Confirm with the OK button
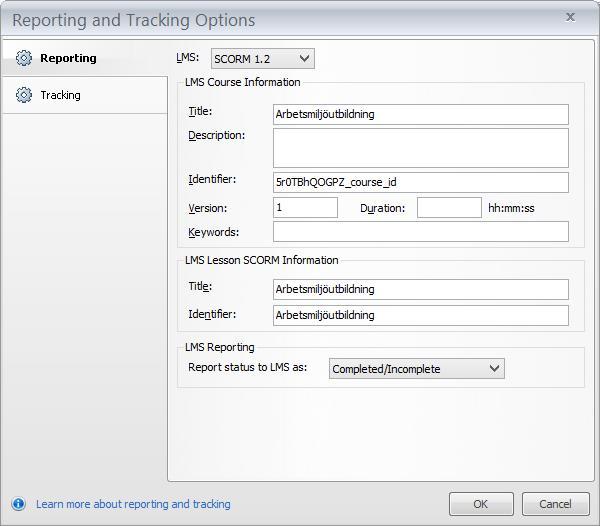Screen dimensions: 600x526 pyautogui.click(x=481, y=504)
